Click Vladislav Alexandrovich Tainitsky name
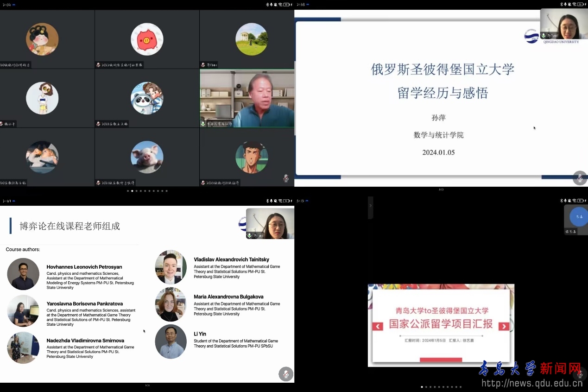 (x=231, y=259)
